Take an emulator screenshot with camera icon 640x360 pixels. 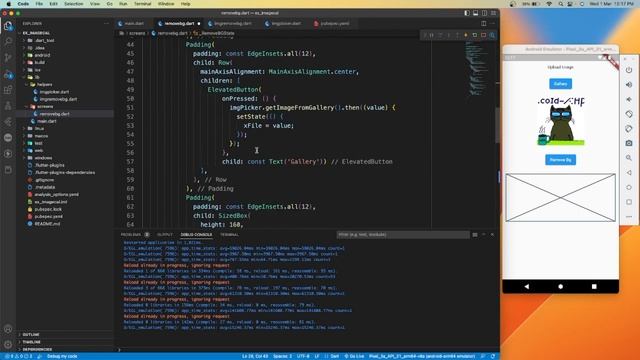click(x=629, y=143)
